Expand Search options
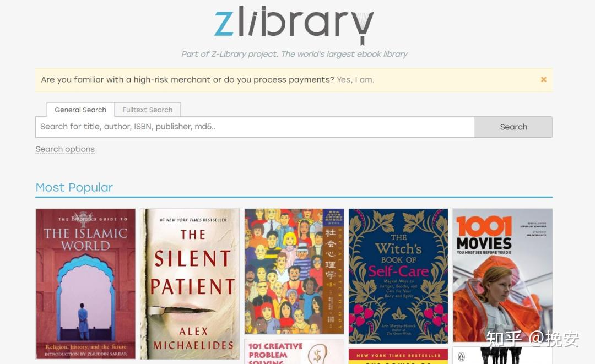 click(65, 149)
